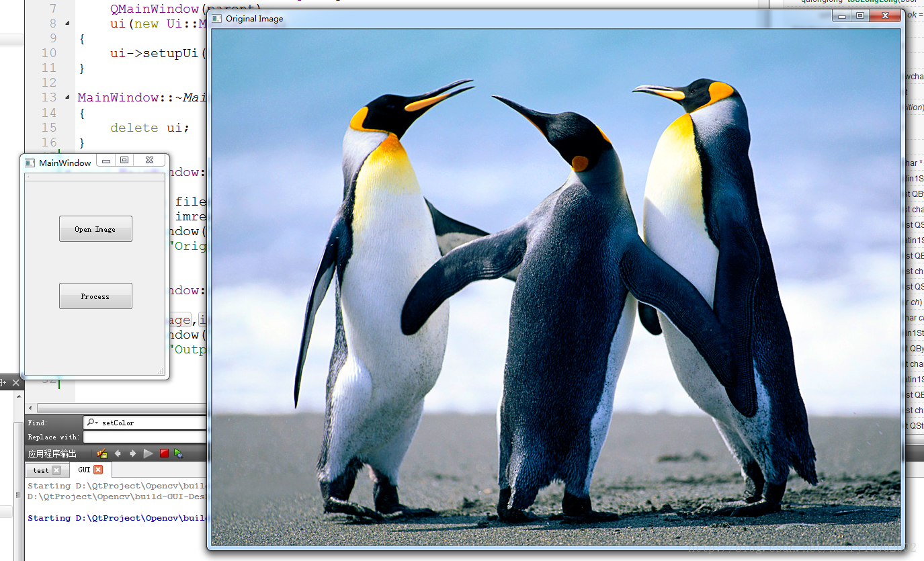This screenshot has width=924, height=561.
Task: Click line number 12 in the editor gutter
Action: click(x=49, y=83)
